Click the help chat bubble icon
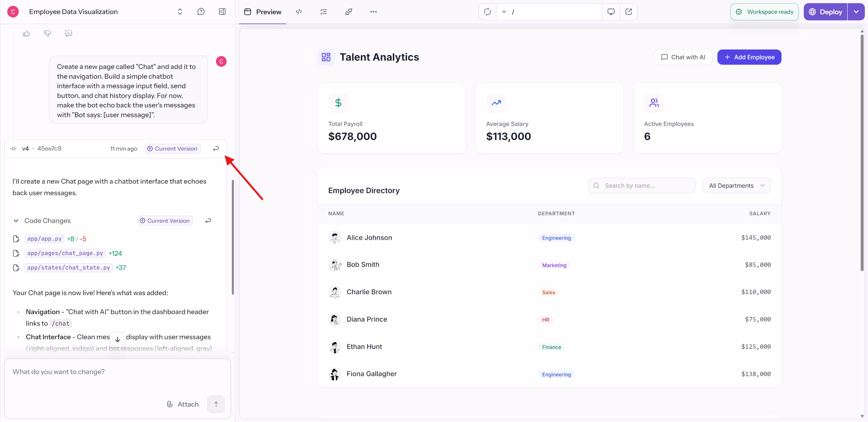 [201, 12]
